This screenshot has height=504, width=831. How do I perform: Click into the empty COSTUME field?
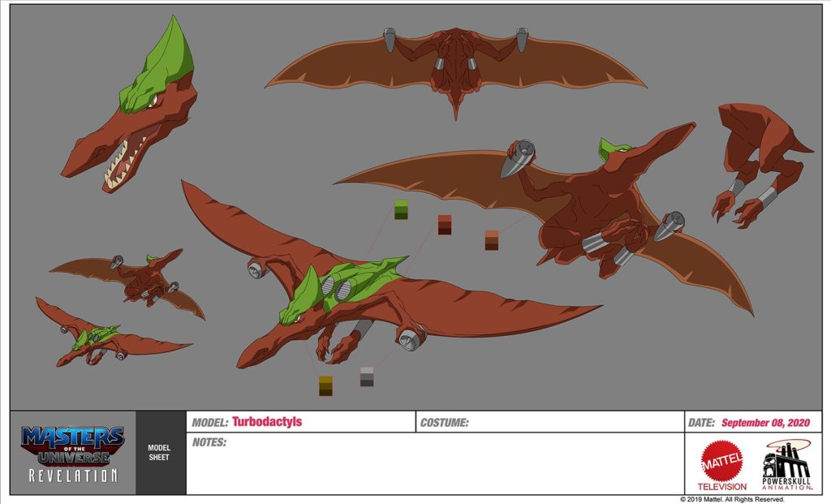576,422
